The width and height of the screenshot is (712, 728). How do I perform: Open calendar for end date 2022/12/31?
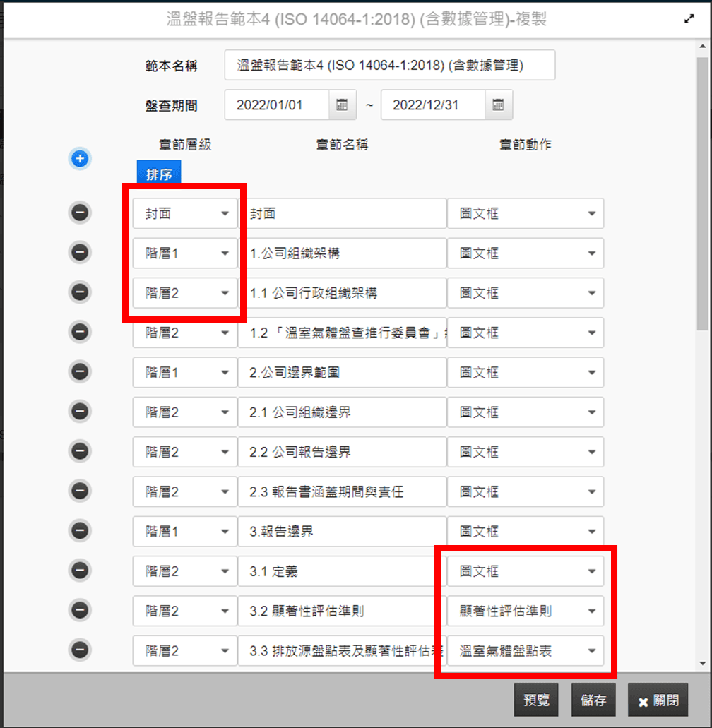point(498,105)
